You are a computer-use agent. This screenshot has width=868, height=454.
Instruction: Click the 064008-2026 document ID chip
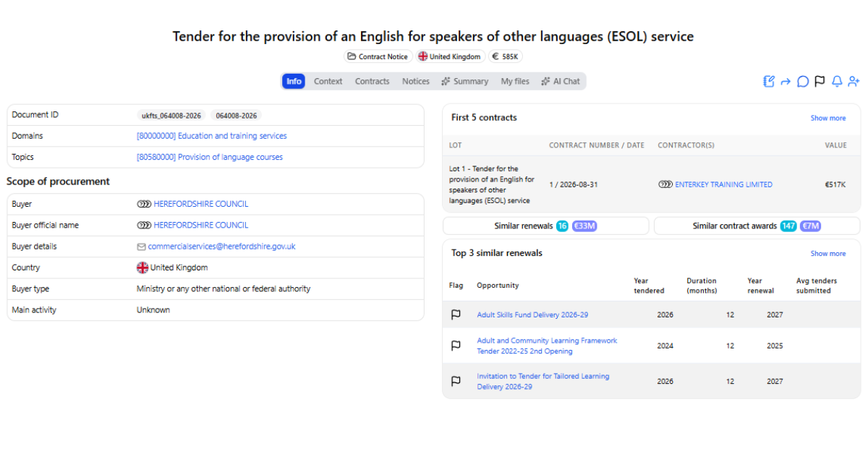tap(236, 115)
